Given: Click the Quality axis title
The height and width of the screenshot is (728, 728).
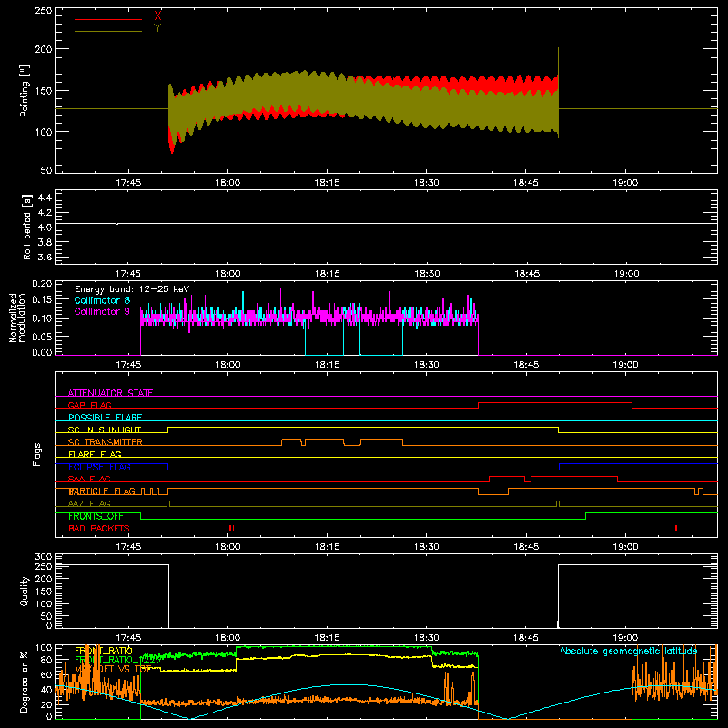Looking at the screenshot, I should [x=25, y=591].
